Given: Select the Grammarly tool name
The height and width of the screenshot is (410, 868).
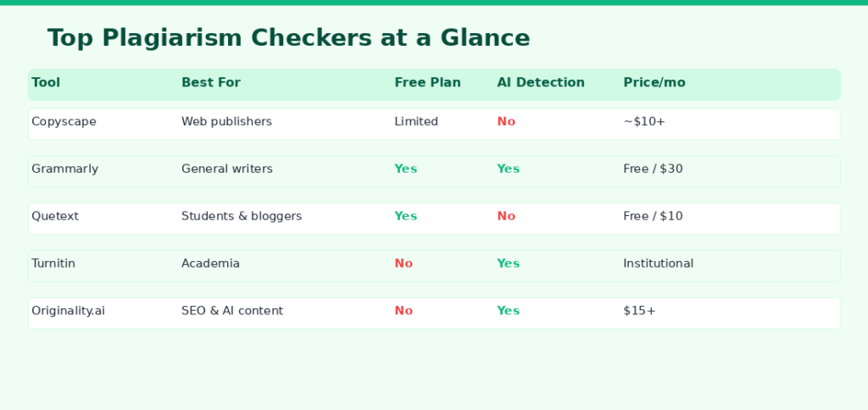Looking at the screenshot, I should [x=64, y=169].
